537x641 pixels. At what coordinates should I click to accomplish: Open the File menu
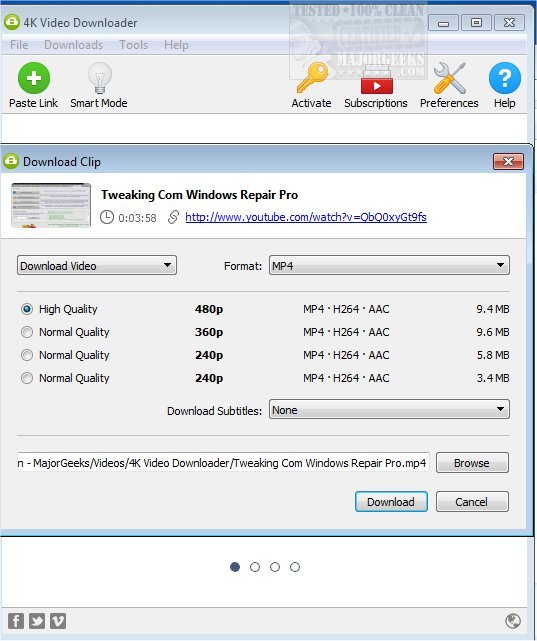(x=19, y=45)
